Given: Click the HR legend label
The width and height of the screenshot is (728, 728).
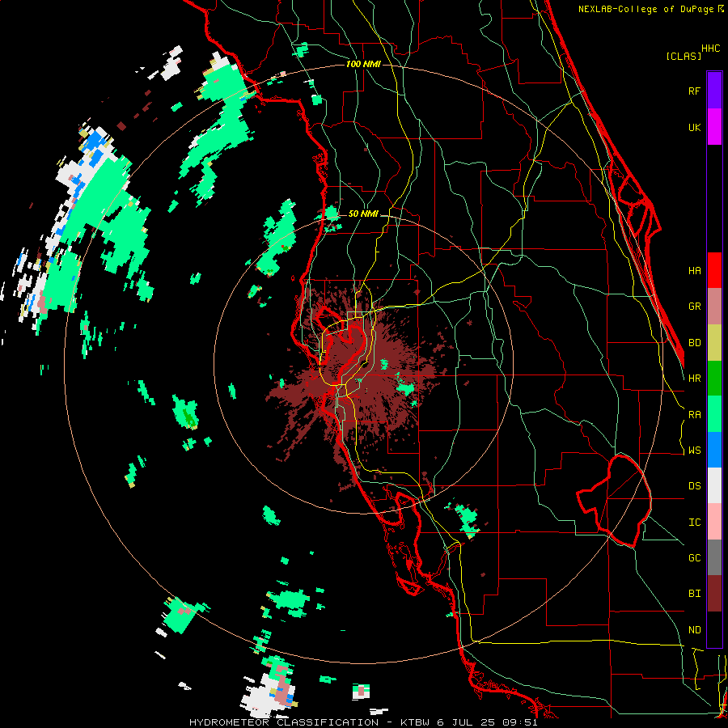Looking at the screenshot, I should [x=694, y=379].
